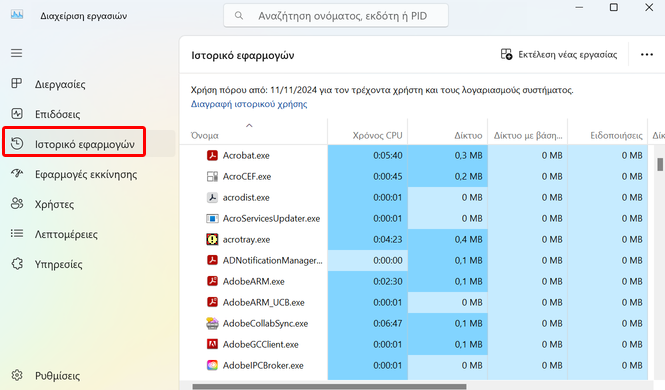The width and height of the screenshot is (665, 390).
Task: Maximize the Task Manager window
Action: (x=614, y=7)
